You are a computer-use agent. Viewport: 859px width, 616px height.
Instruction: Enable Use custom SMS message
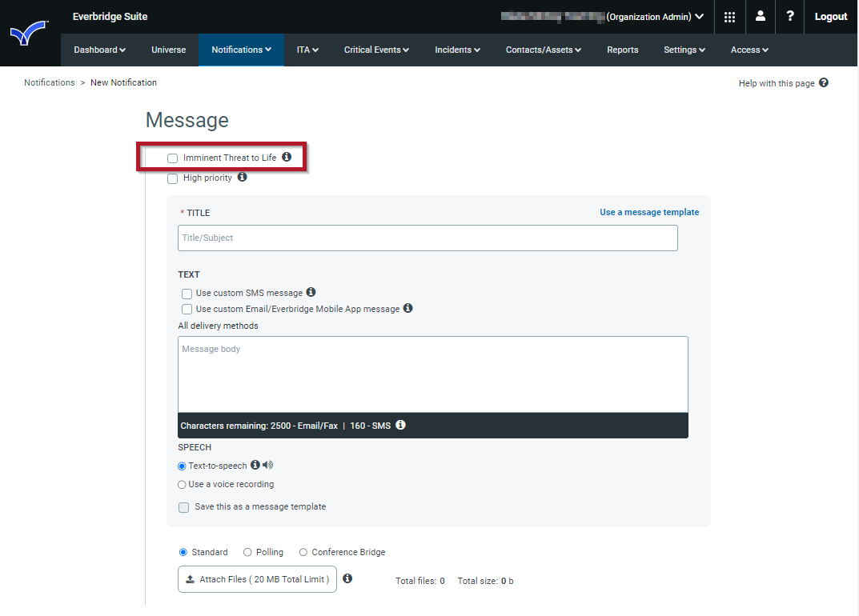pos(187,294)
